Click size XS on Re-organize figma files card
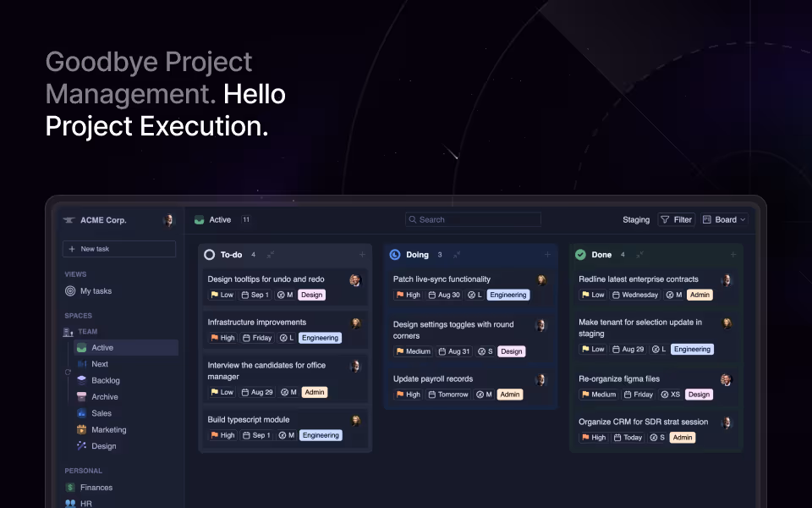This screenshot has width=812, height=508. click(670, 395)
